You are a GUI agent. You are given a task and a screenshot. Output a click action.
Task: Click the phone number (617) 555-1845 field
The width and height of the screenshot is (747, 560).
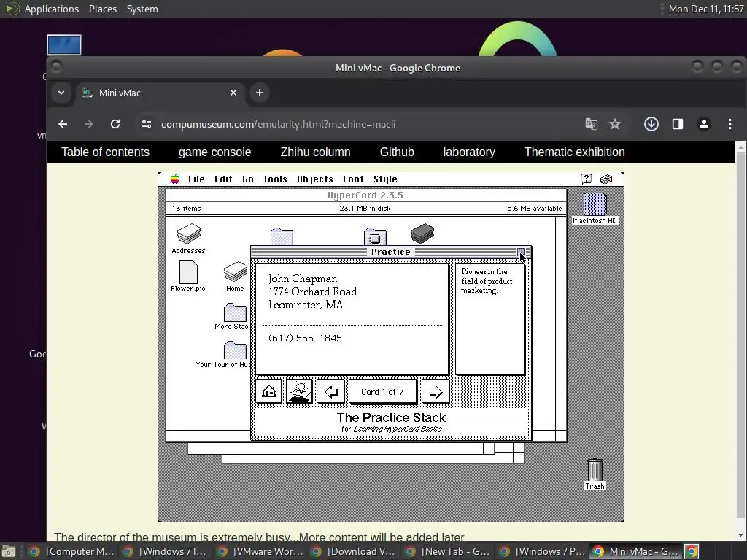click(x=305, y=338)
